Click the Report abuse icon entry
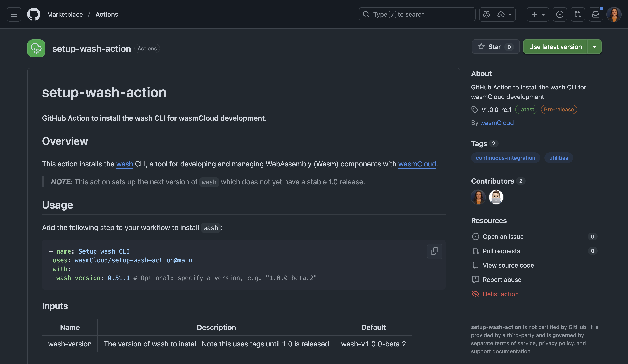This screenshot has width=628, height=364. (476, 280)
